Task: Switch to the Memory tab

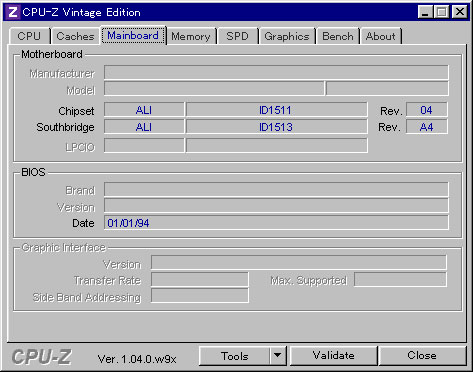Action: pyautogui.click(x=191, y=36)
